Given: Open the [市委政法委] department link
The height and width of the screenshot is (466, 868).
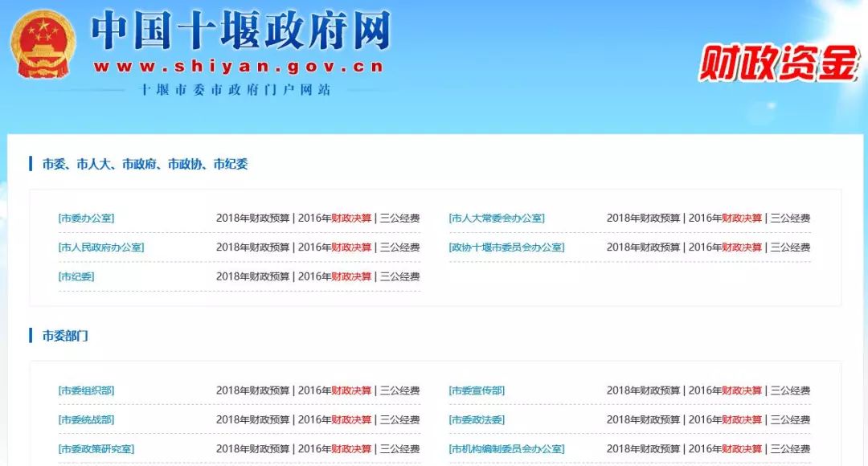Looking at the screenshot, I should (477, 420).
